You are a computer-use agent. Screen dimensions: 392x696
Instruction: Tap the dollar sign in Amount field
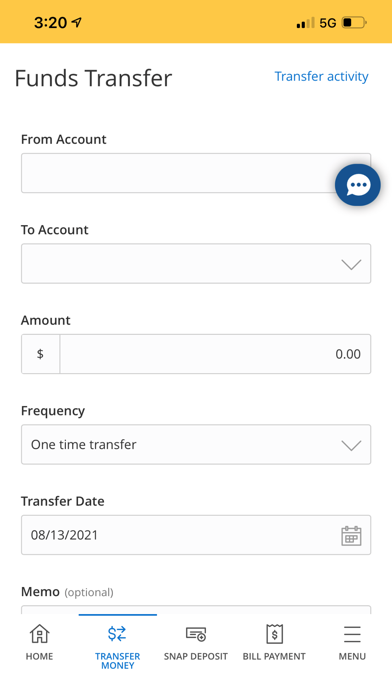click(x=40, y=354)
